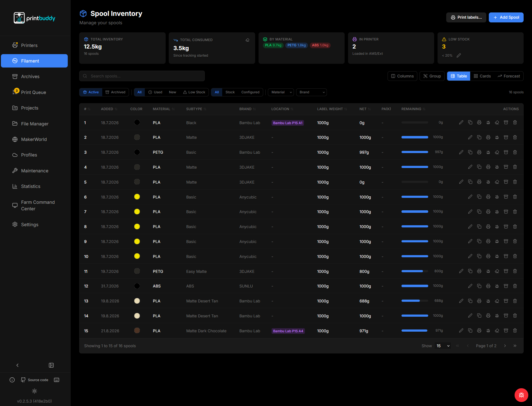Click the eraser icon on spool 11 row

click(x=497, y=271)
